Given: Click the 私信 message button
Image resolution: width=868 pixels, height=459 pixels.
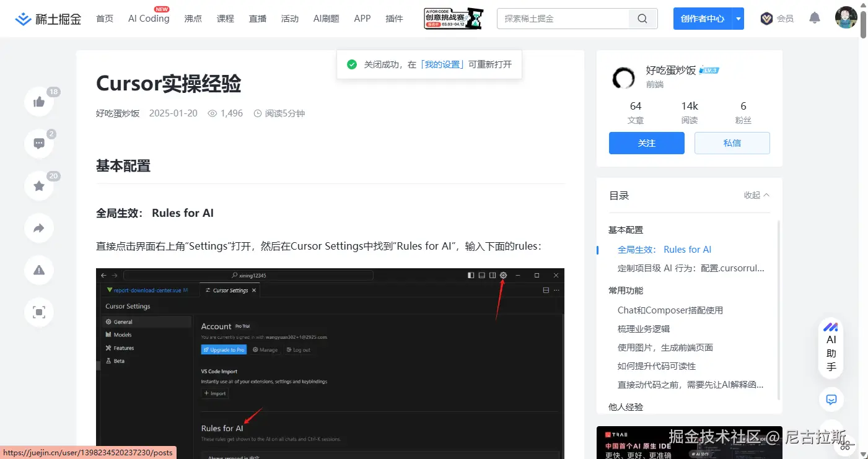Looking at the screenshot, I should (732, 143).
